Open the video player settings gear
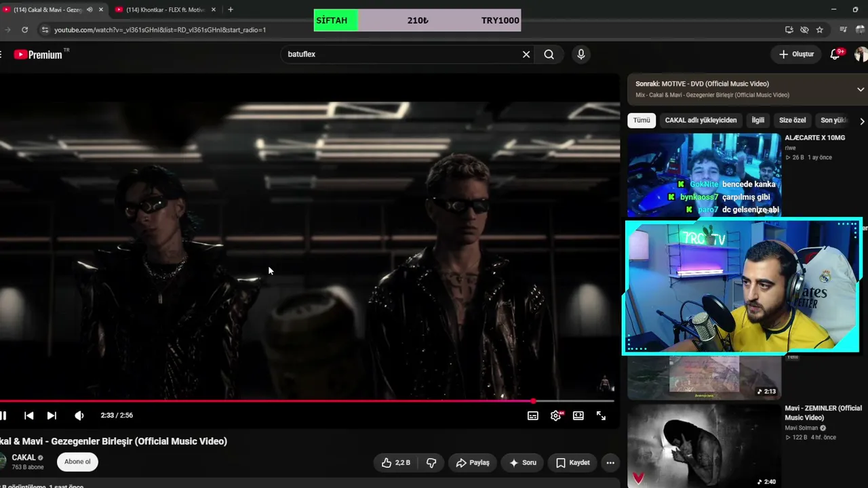Screen dimensions: 868x488 (556, 415)
